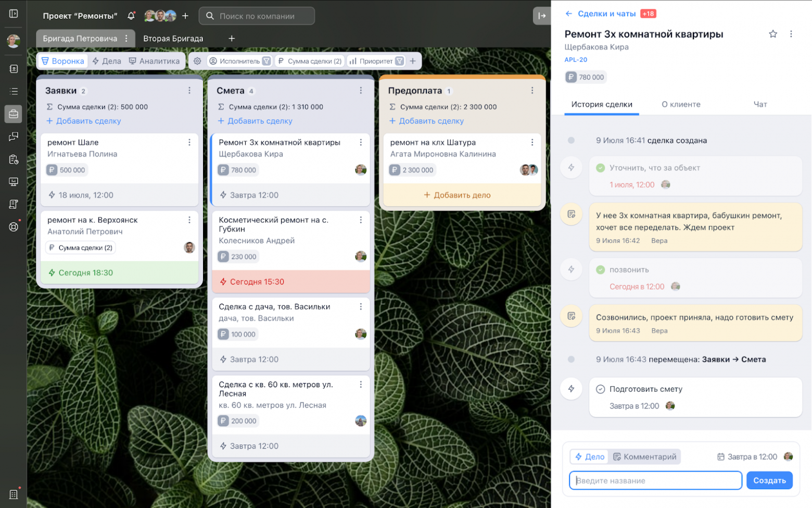Click the funnel settings gear icon
The height and width of the screenshot is (508, 812).
tap(197, 61)
